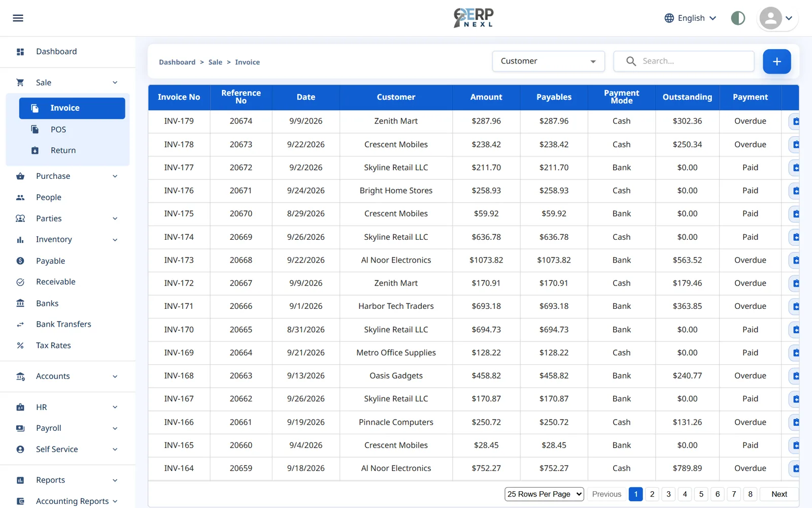
Task: Click the Dashboard breadcrumb link
Action: 177,62
